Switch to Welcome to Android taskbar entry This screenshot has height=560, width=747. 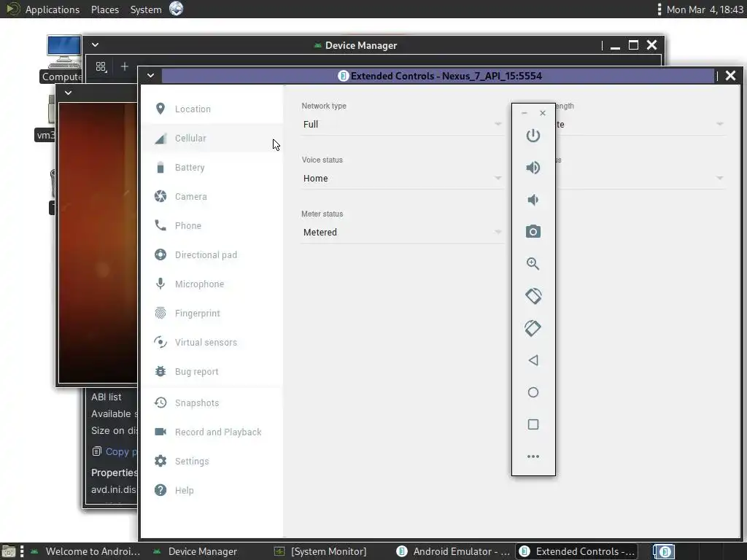pos(86,551)
